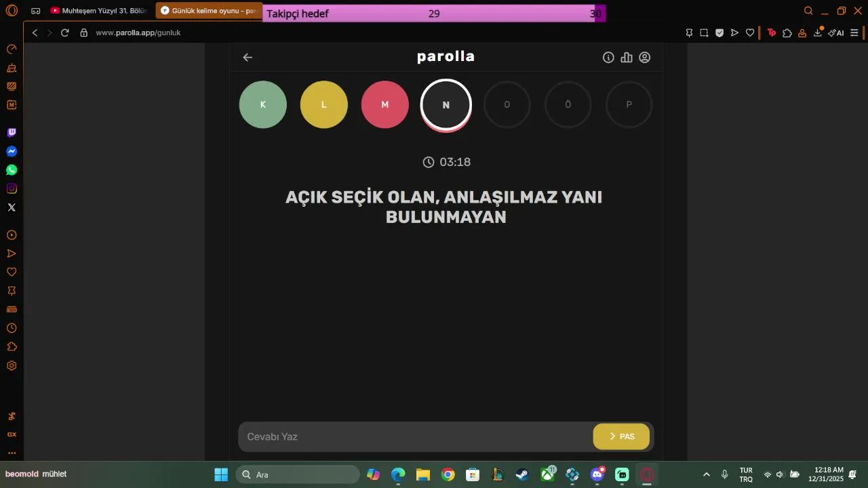Open Twitch from the sidebar
This screenshot has height=488, width=868.
coord(12,133)
